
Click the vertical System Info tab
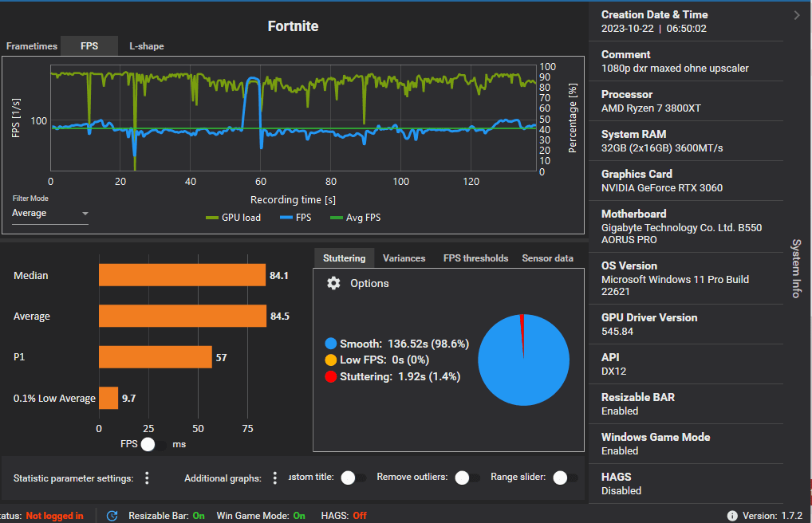click(x=797, y=268)
